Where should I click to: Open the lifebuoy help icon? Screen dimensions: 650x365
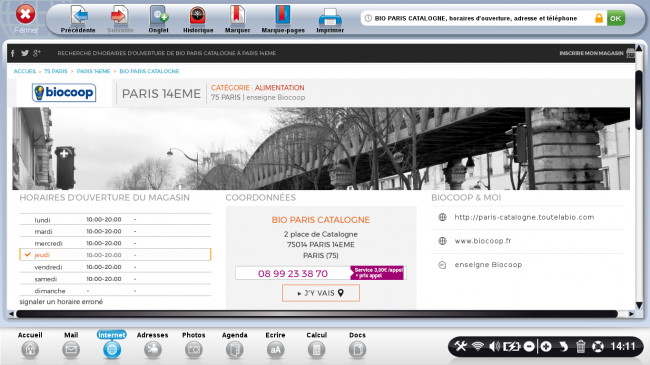pyautogui.click(x=597, y=346)
